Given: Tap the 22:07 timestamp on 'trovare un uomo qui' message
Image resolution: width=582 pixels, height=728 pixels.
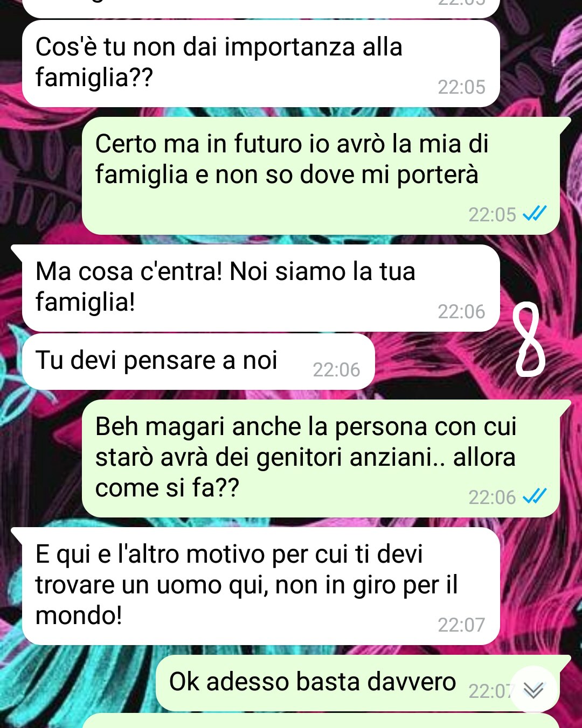Looking at the screenshot, I should pos(461,625).
